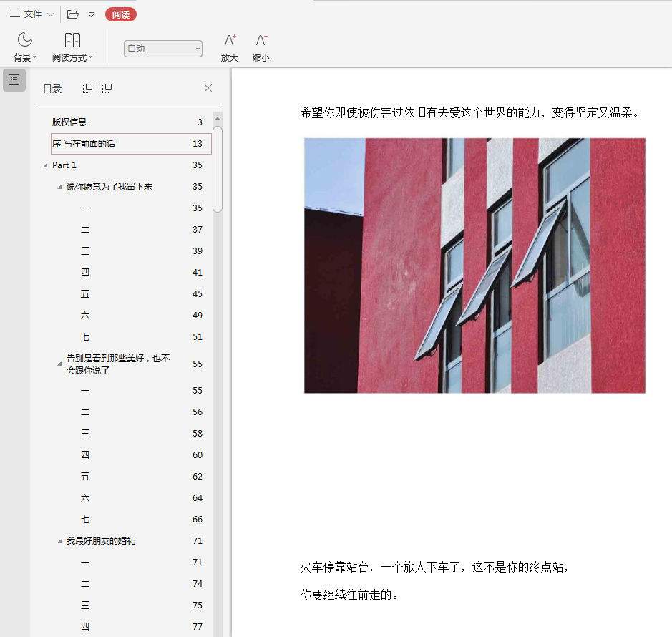
Task: Collapse the Part 1 tree node
Action: pyautogui.click(x=46, y=165)
